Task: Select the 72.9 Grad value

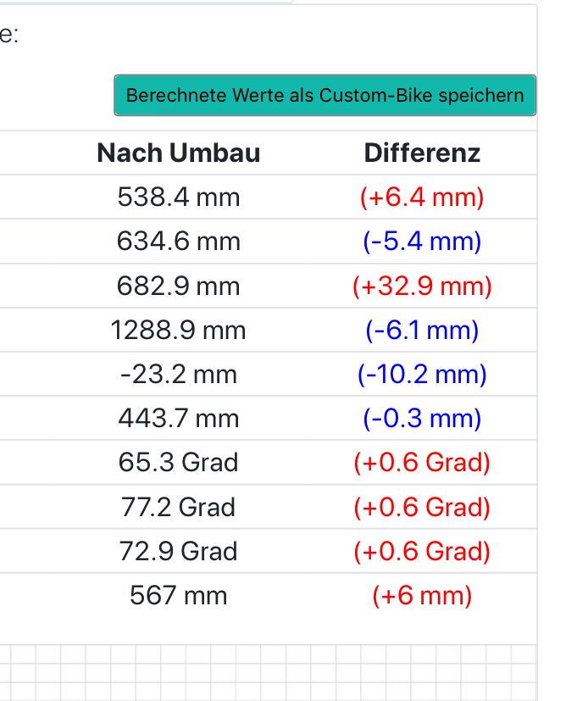Action: (179, 551)
